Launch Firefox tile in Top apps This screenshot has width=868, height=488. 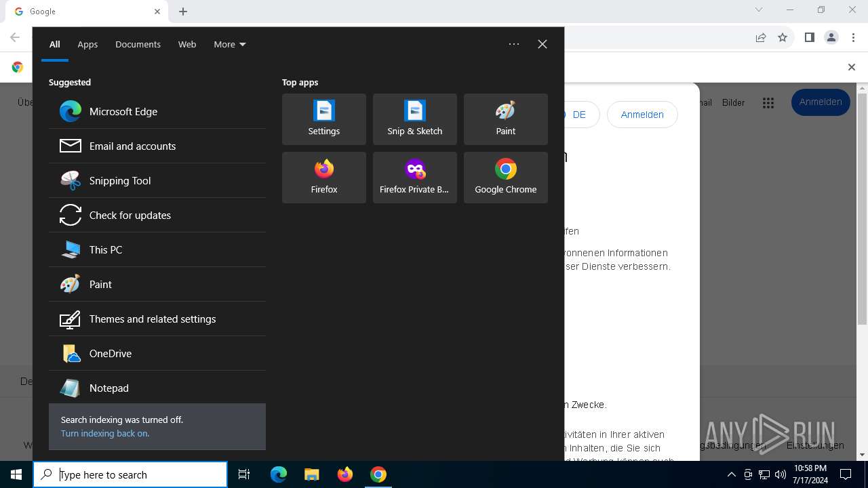tap(324, 178)
